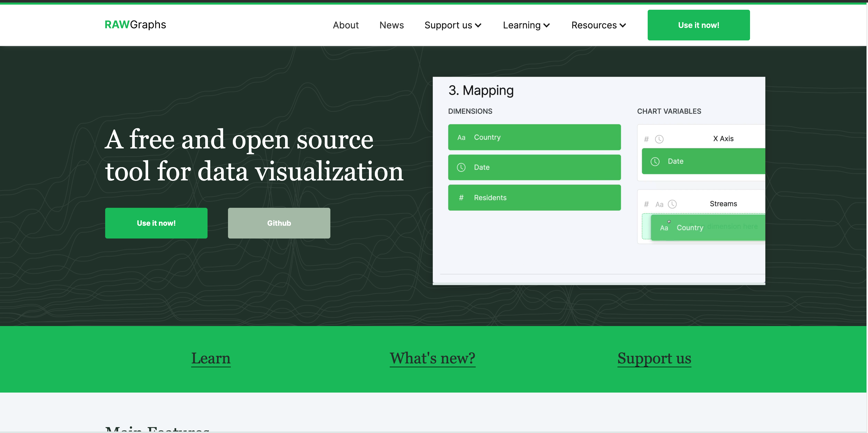The height and width of the screenshot is (433, 868).
Task: Click the Streams label
Action: 723,203
